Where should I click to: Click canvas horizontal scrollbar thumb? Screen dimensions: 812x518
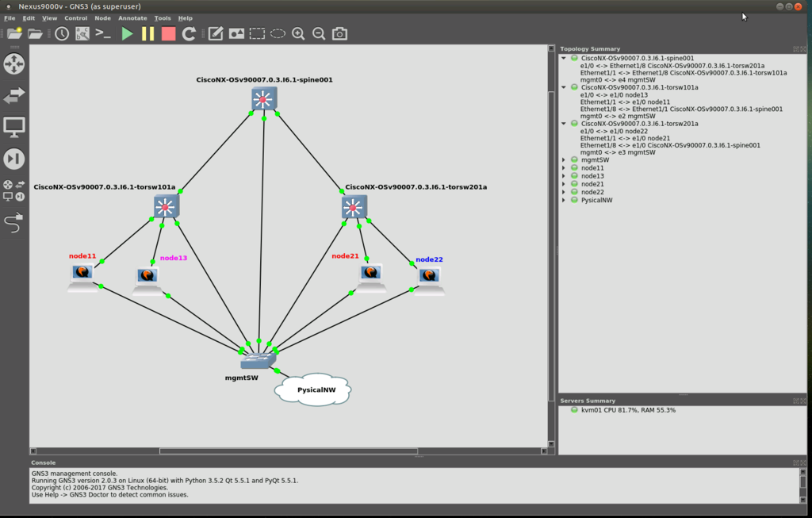coord(289,451)
